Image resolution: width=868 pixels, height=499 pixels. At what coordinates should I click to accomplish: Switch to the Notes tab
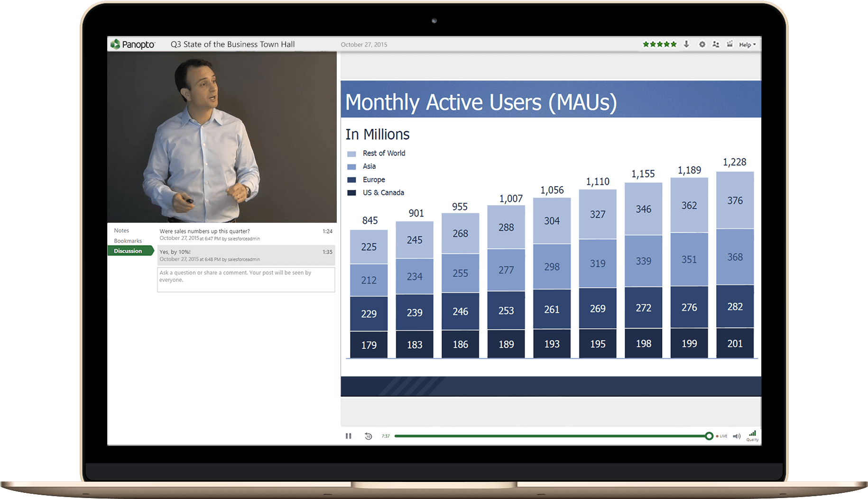121,230
